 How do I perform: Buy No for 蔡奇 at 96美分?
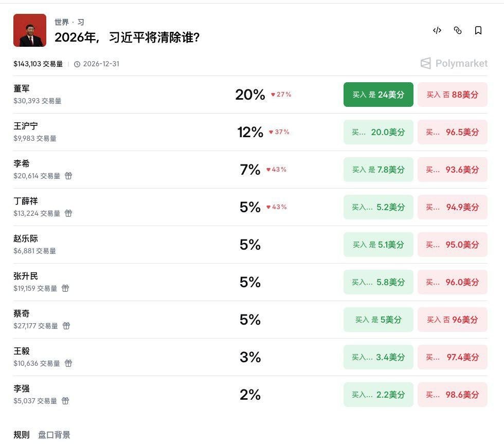click(453, 320)
